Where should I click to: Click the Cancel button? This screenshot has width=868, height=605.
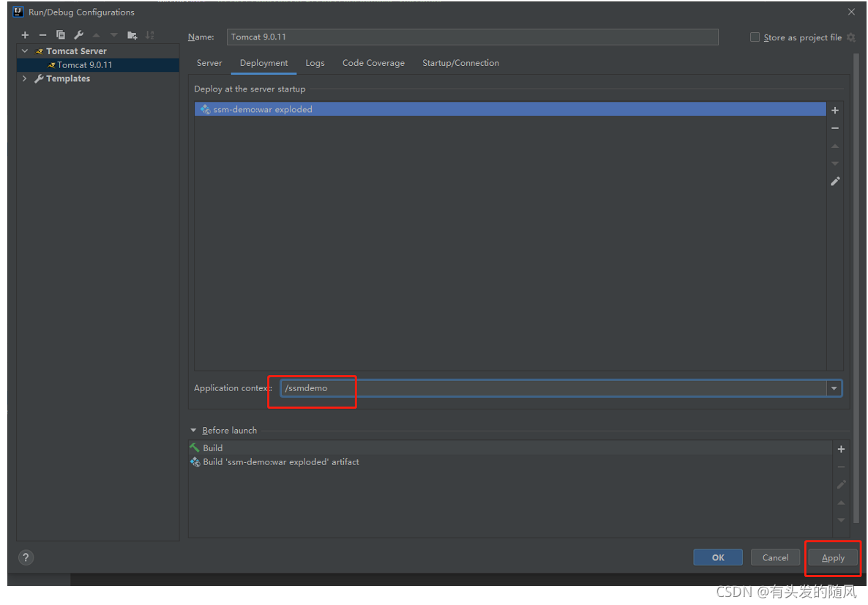point(775,557)
